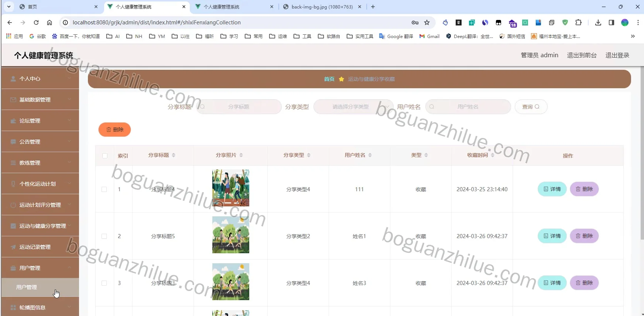Viewport: 644px width, 316px height.
Task: Open the Gmail bookmark
Action: pos(429,36)
